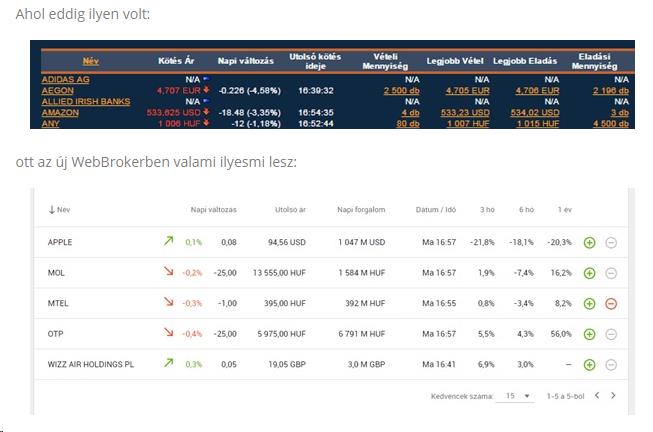Image resolution: width=653 pixels, height=432 pixels.
Task: Click the minus icon in OTP row
Action: coord(611,334)
